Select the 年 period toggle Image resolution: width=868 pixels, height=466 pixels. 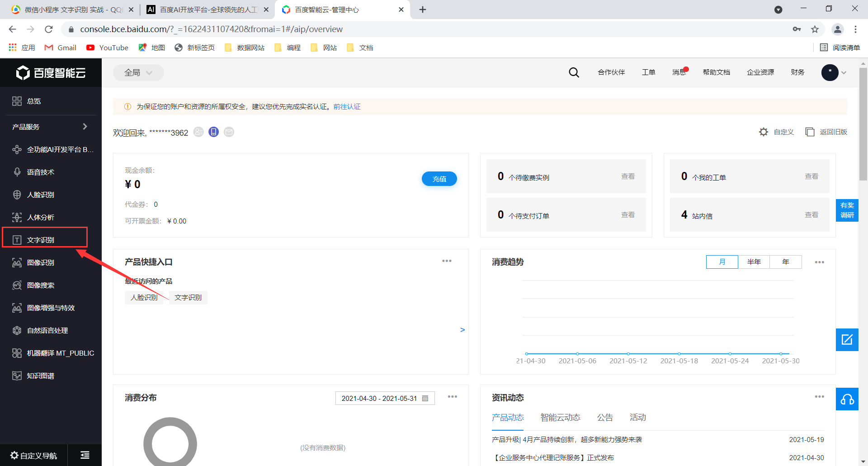pyautogui.click(x=786, y=262)
